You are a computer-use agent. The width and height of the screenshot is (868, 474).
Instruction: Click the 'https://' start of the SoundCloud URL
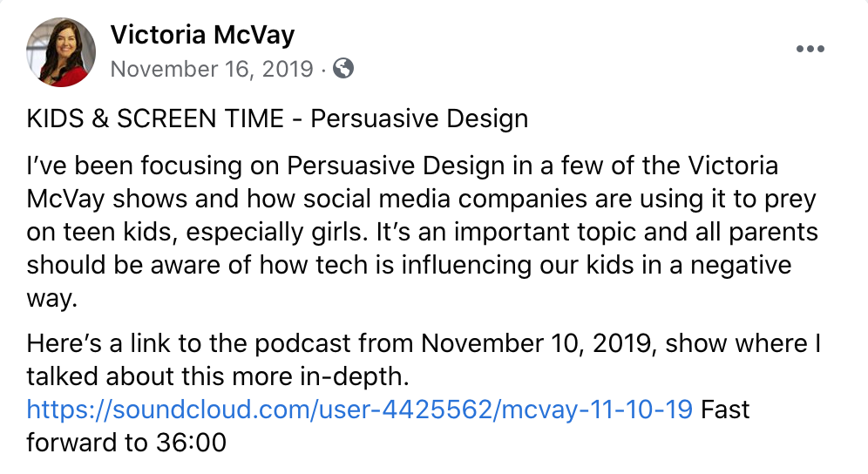tap(69, 410)
